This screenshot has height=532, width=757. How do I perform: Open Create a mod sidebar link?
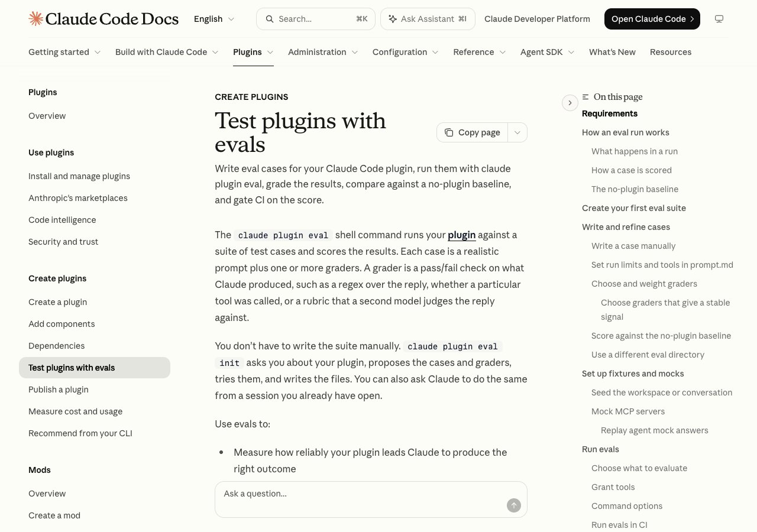54,515
